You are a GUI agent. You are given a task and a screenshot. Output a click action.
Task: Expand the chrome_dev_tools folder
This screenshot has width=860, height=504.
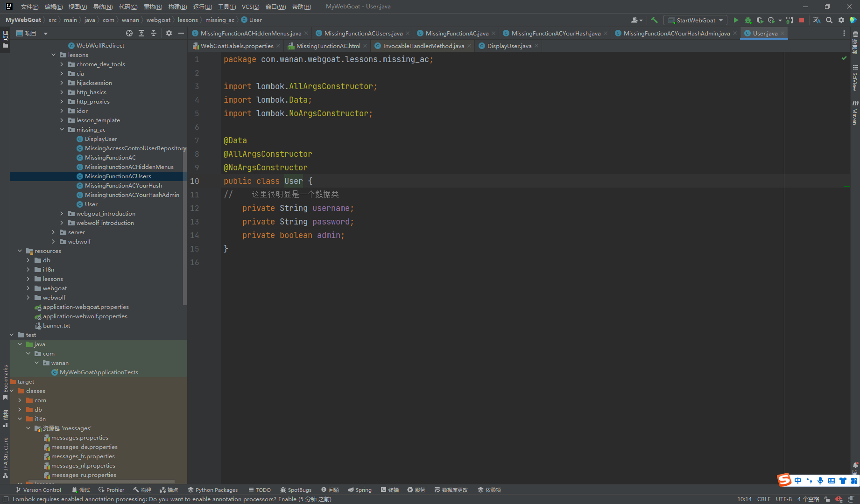62,64
